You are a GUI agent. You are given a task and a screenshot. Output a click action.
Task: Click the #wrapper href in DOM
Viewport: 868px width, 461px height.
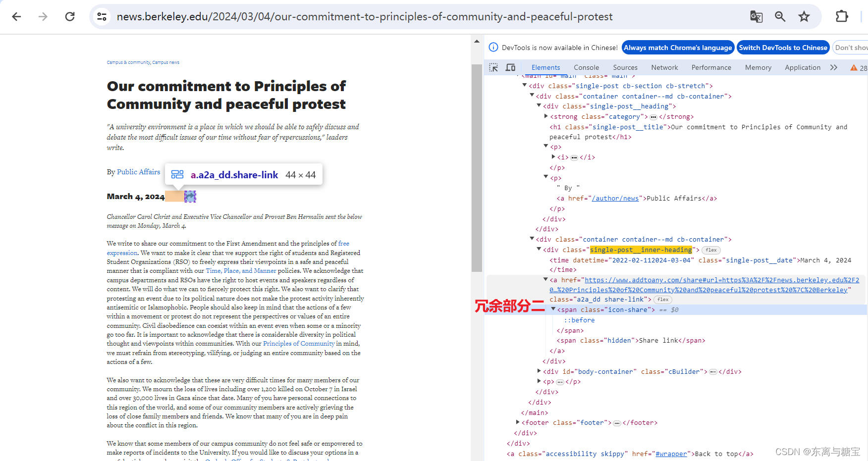(671, 454)
